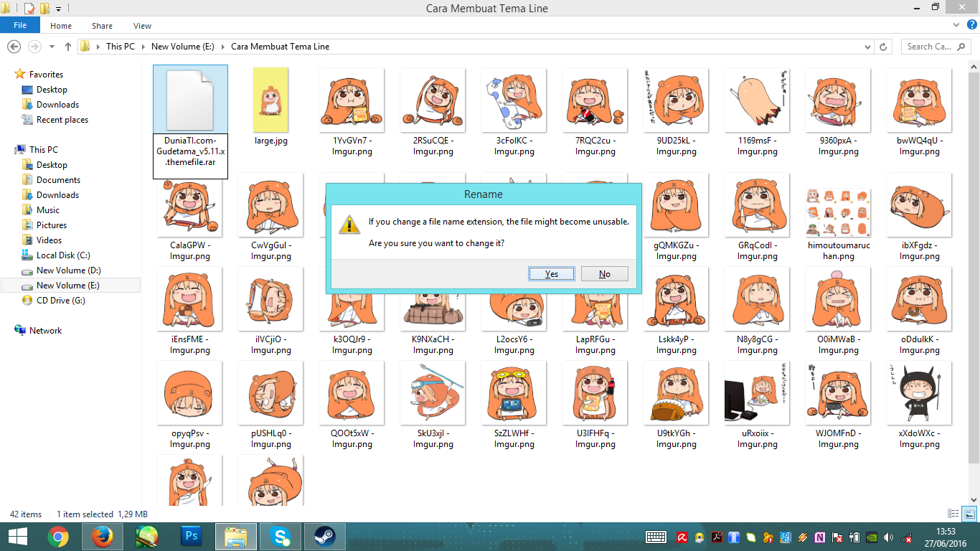
Task: Open Music folder in navigation pane
Action: tap(48, 210)
